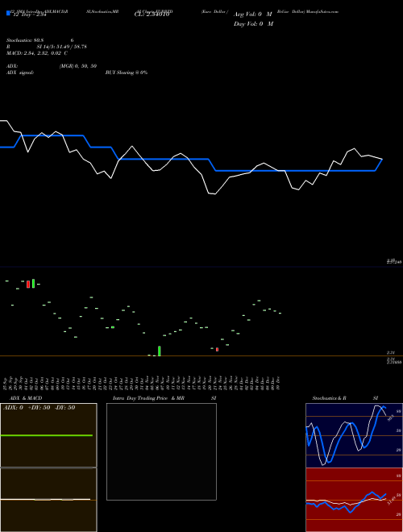Click the ADX signal: label

20,73
